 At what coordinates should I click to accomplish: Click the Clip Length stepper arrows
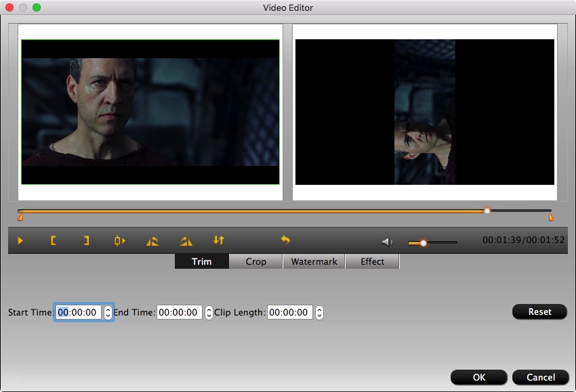[x=319, y=313]
